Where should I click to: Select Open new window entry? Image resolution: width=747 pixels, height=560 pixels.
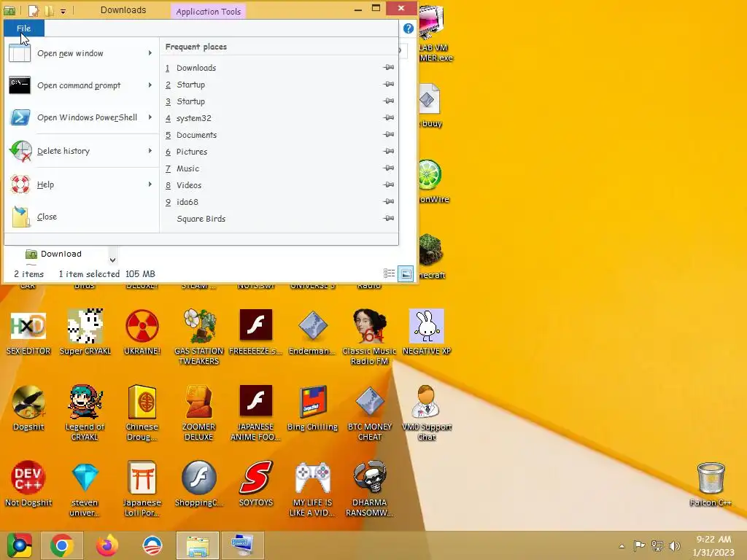[82, 53]
